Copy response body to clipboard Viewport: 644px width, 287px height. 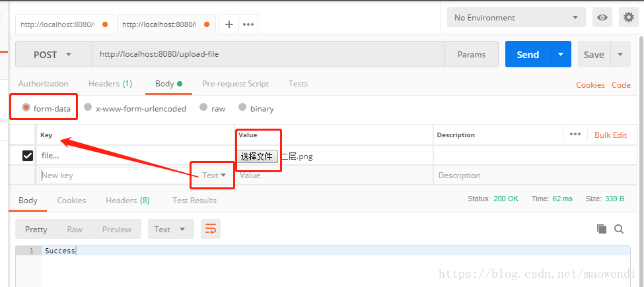pyautogui.click(x=601, y=229)
